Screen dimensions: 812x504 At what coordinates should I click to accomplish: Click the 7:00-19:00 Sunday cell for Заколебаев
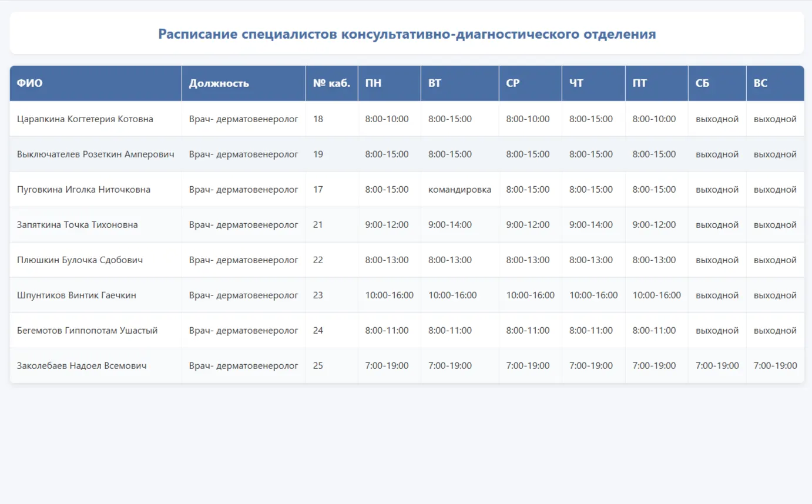pyautogui.click(x=775, y=365)
